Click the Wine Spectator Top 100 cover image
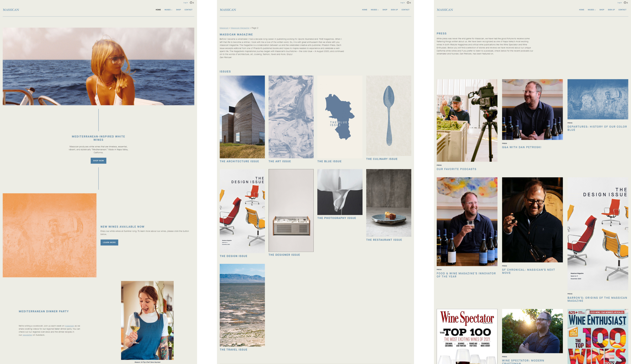Image resolution: width=631 pixels, height=364 pixels. pyautogui.click(x=467, y=337)
